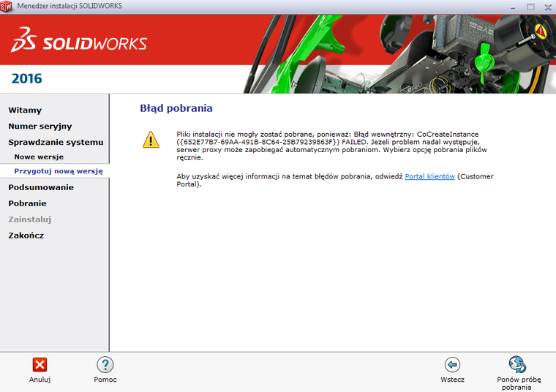The width and height of the screenshot is (556, 392).
Task: Click the yellow warning triangle icon
Action: (151, 139)
